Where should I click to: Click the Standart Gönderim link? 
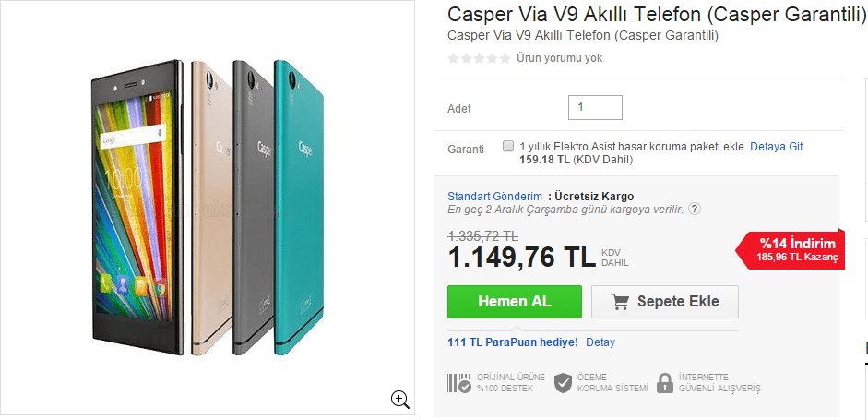pos(494,197)
